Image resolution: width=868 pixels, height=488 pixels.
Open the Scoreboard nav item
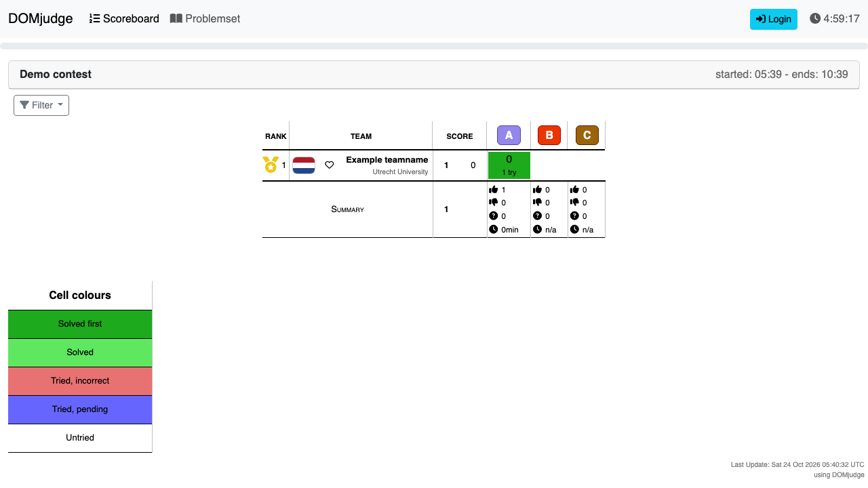[x=124, y=19]
